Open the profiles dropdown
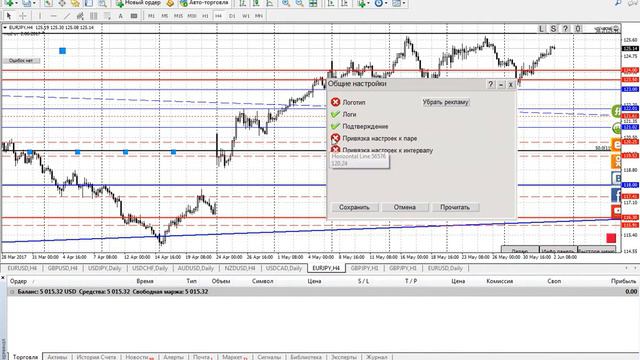Image resolution: width=640 pixels, height=360 pixels. point(34,3)
